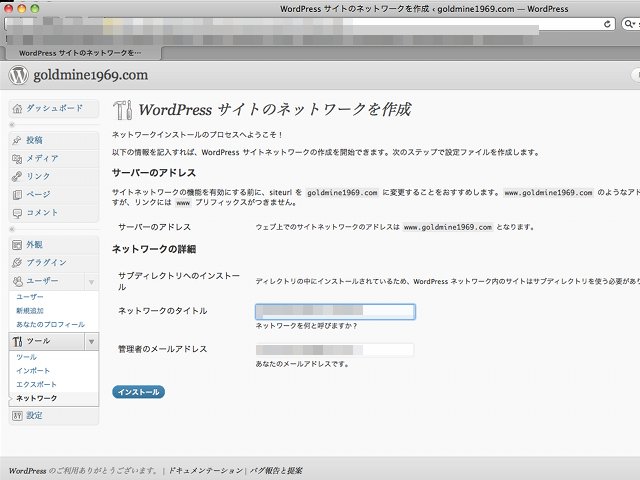Open エクスポート submenu link
This screenshot has width=640, height=480.
(x=36, y=384)
